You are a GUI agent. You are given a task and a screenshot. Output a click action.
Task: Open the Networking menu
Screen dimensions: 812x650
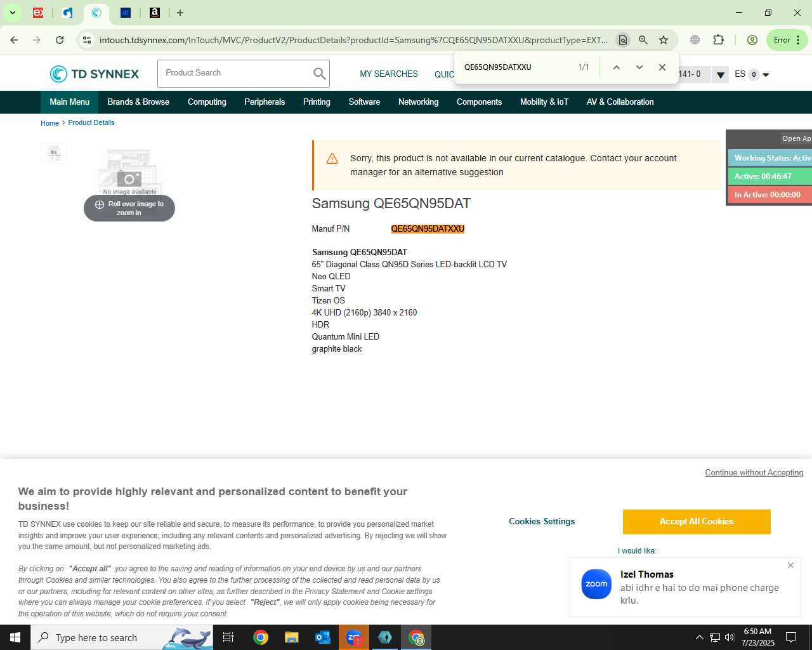[x=418, y=102]
